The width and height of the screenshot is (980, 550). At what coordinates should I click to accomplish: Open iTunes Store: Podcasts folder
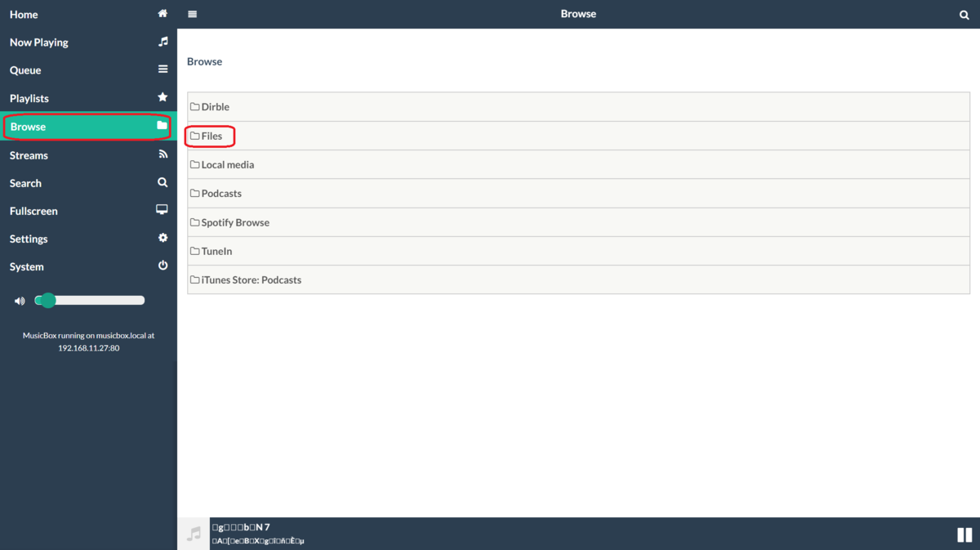pyautogui.click(x=578, y=279)
